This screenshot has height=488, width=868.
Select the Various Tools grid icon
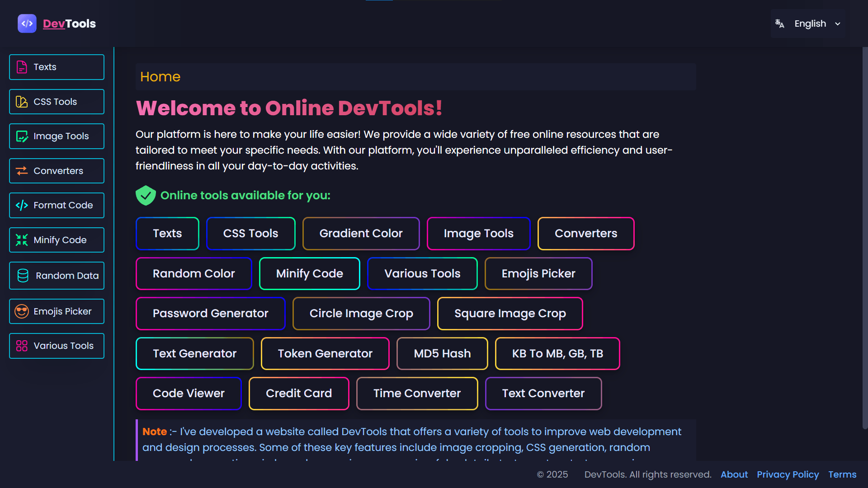pyautogui.click(x=22, y=346)
